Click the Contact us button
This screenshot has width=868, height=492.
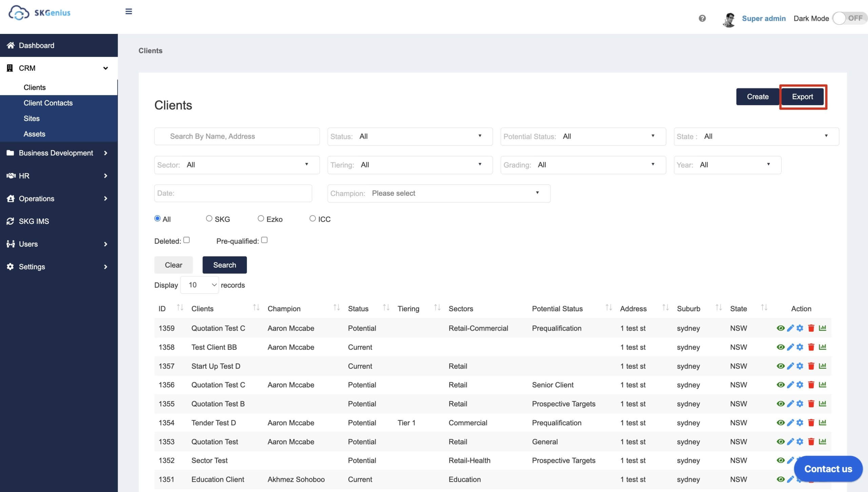tap(828, 469)
